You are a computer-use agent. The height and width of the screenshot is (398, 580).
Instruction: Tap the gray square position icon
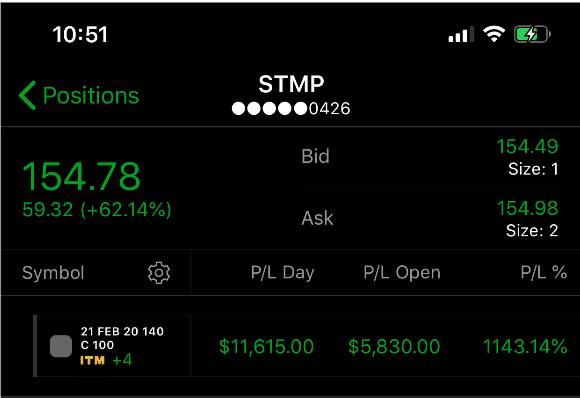point(61,346)
